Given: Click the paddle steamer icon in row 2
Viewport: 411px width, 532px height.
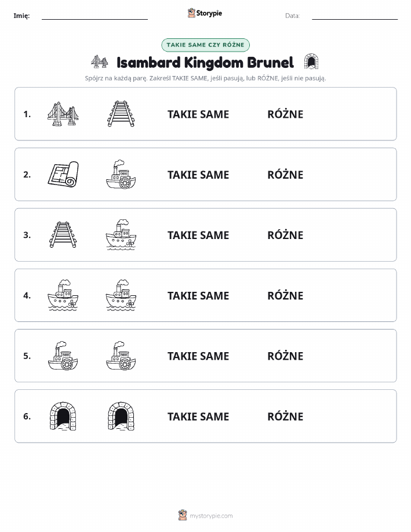Looking at the screenshot, I should point(121,175).
